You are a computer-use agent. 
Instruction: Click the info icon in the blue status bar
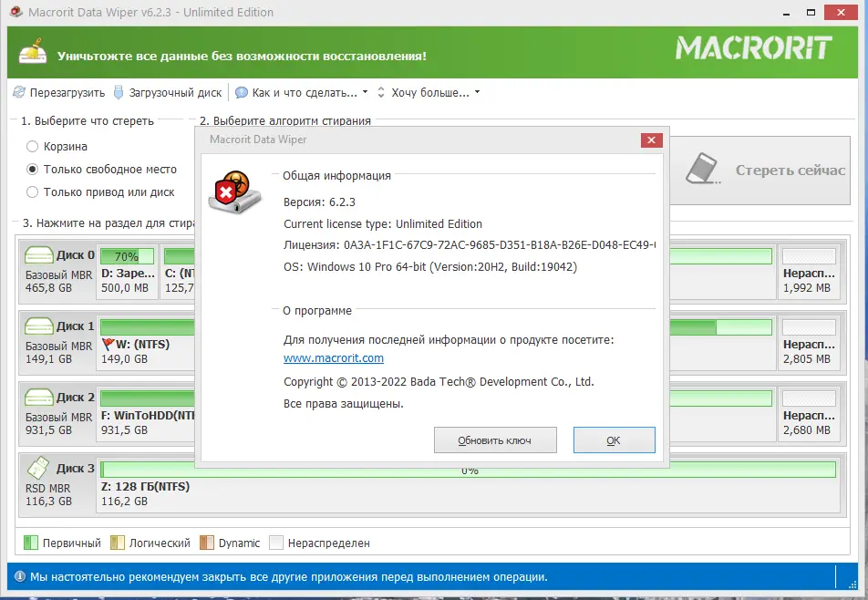[20, 576]
